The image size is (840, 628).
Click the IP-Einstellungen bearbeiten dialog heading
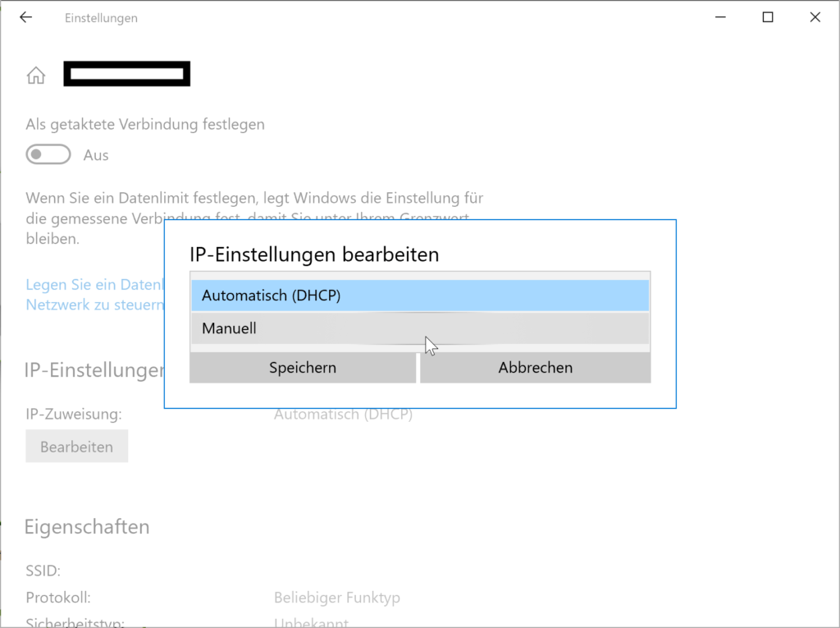[x=316, y=254]
